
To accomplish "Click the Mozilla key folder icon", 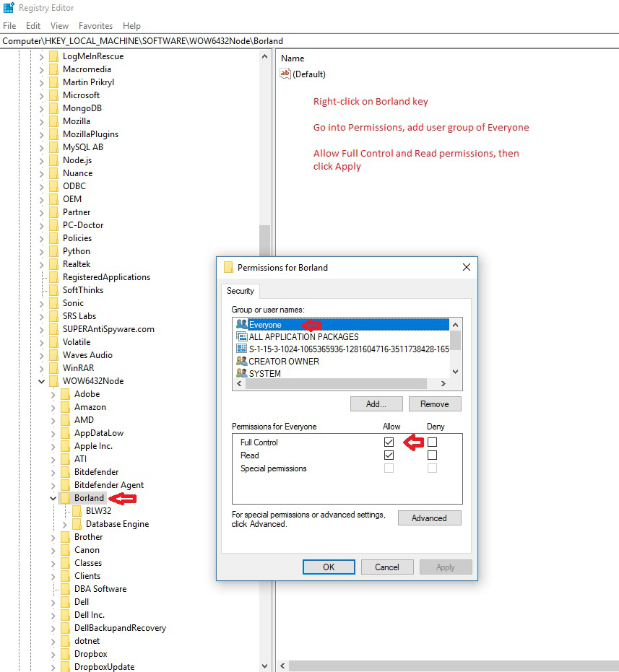I will pyautogui.click(x=53, y=121).
